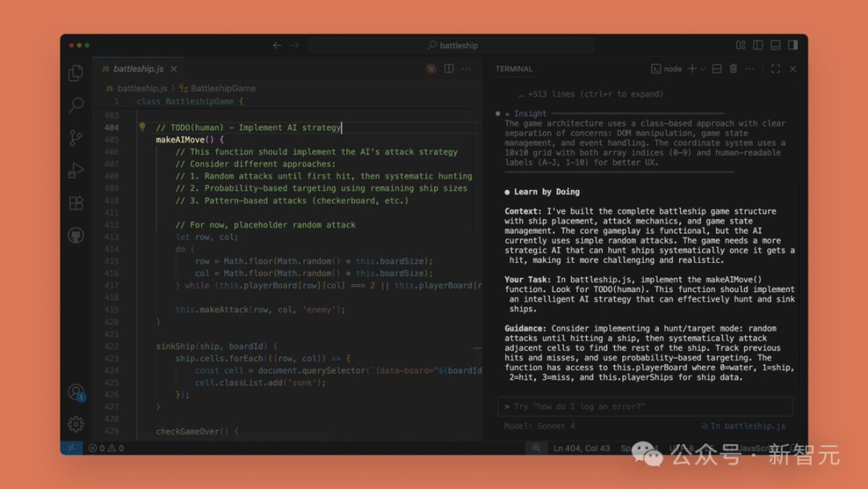Image resolution: width=868 pixels, height=489 pixels.
Task: Close the battleship.js tab
Action: coord(174,68)
